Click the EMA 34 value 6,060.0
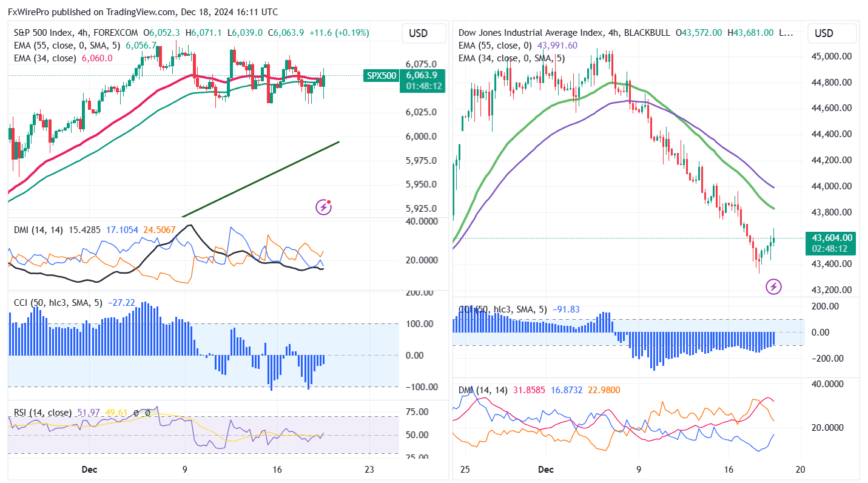This screenshot has width=868, height=483. pos(96,58)
